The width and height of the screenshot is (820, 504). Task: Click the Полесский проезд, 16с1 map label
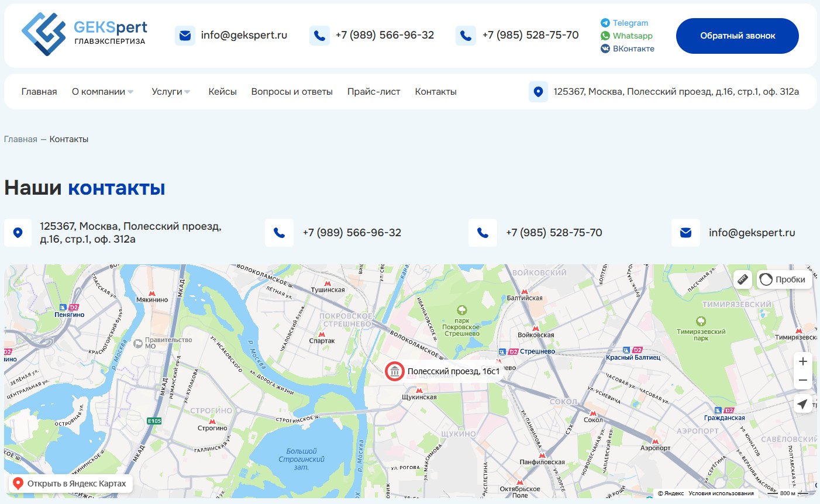[454, 371]
